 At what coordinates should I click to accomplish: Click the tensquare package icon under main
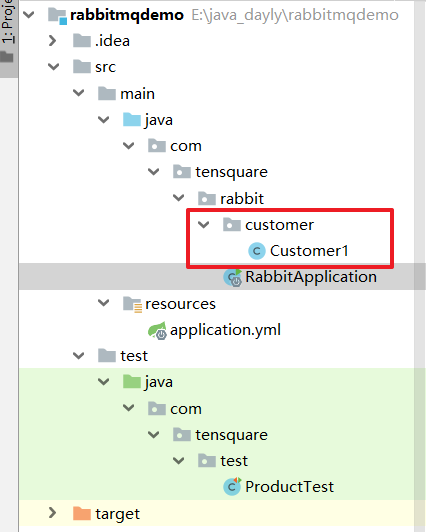click(x=182, y=172)
